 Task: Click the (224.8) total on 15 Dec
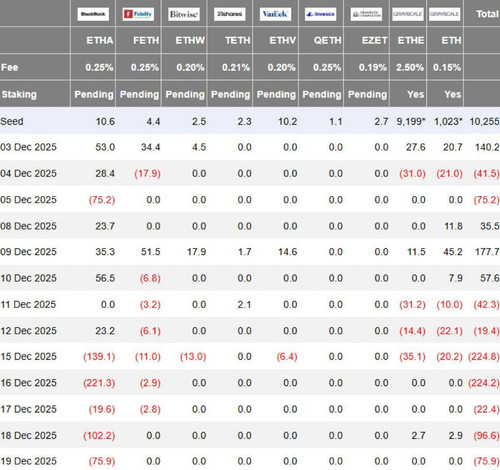click(x=484, y=356)
